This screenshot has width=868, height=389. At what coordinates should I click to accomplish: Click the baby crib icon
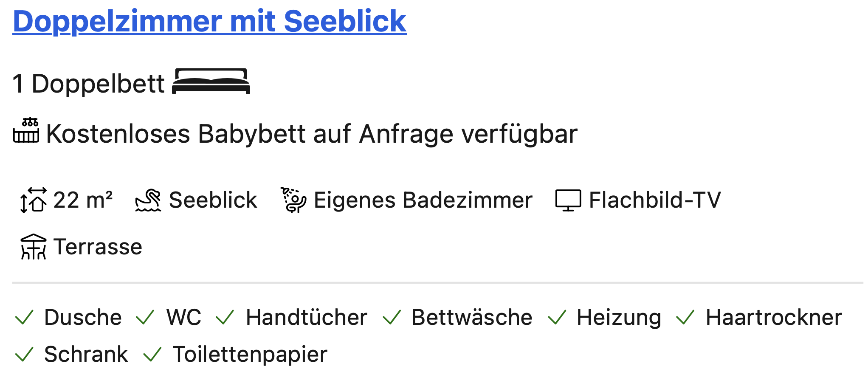pyautogui.click(x=26, y=130)
